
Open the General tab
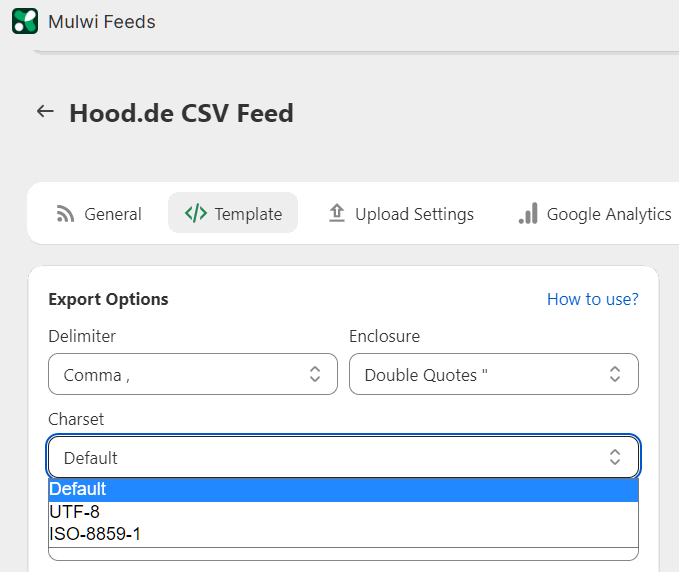tap(99, 214)
